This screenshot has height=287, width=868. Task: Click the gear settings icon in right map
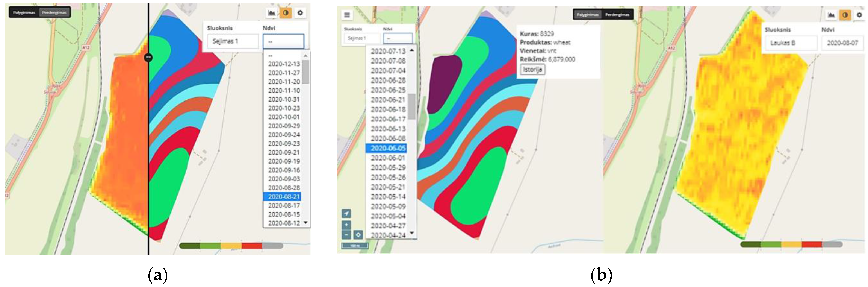[859, 15]
